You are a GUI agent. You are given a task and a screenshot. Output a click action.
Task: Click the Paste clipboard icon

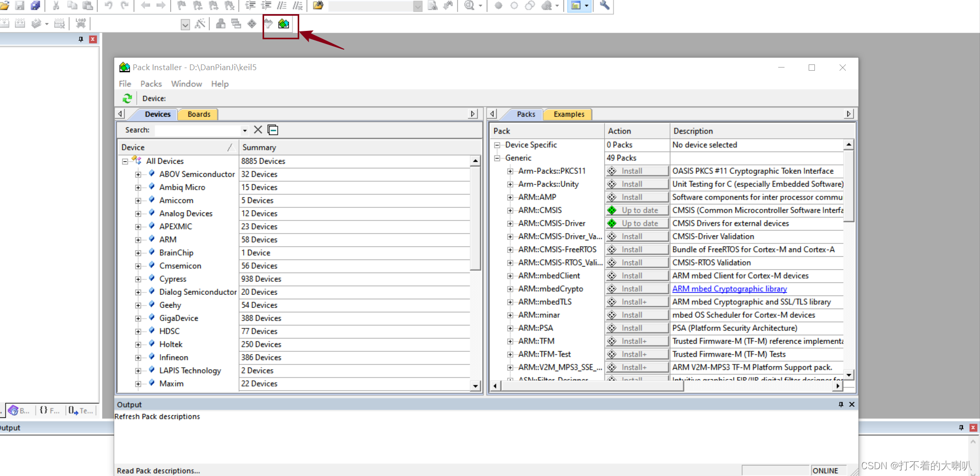(88, 6)
